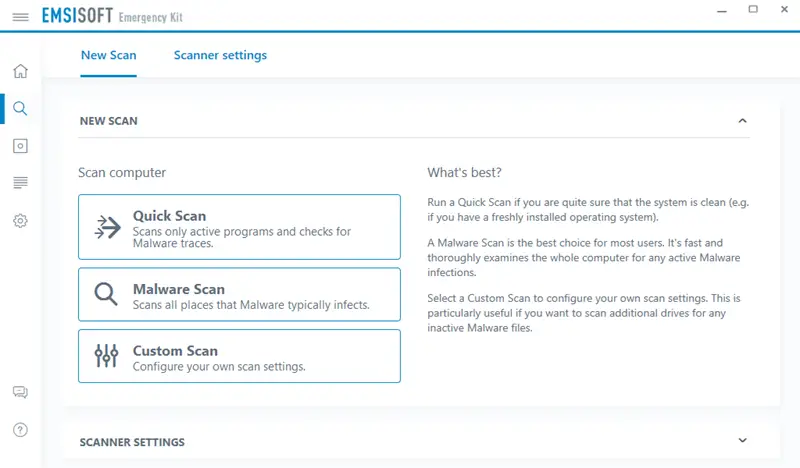
Task: Click the Custom Scan sliders icon
Action: [106, 356]
